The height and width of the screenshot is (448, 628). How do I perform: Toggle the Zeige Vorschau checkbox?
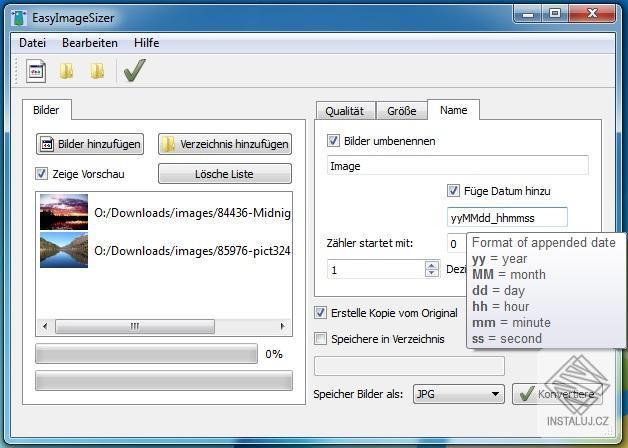41,174
